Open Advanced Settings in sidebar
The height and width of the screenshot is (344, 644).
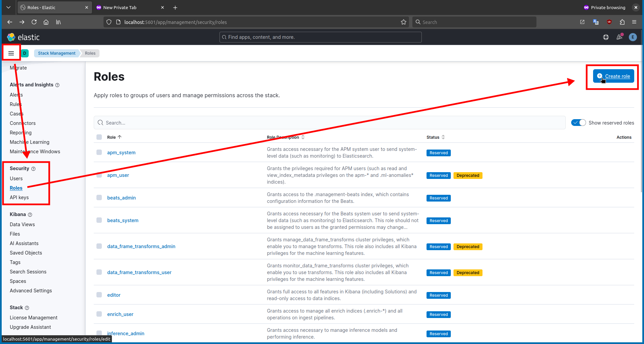(x=31, y=291)
